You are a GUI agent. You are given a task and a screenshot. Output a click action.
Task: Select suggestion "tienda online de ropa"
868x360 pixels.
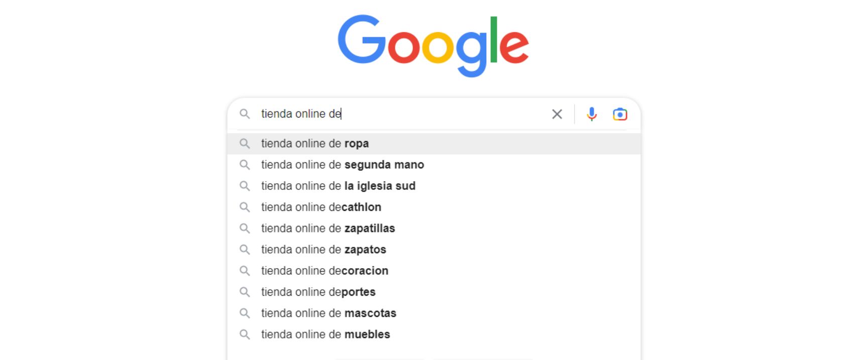pyautogui.click(x=315, y=144)
